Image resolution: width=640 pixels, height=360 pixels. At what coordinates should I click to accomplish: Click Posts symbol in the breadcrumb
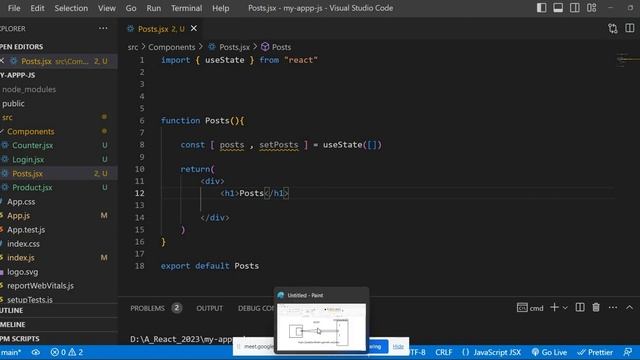(281, 47)
